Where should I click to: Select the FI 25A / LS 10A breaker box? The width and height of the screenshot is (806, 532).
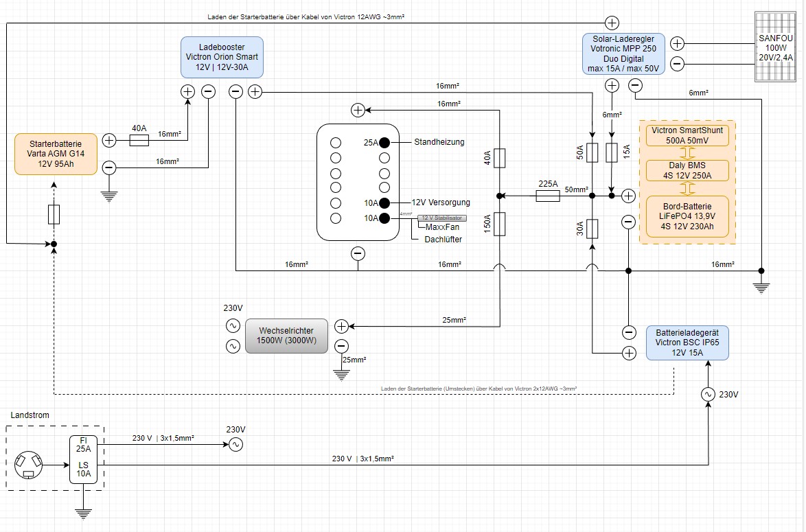(x=83, y=459)
